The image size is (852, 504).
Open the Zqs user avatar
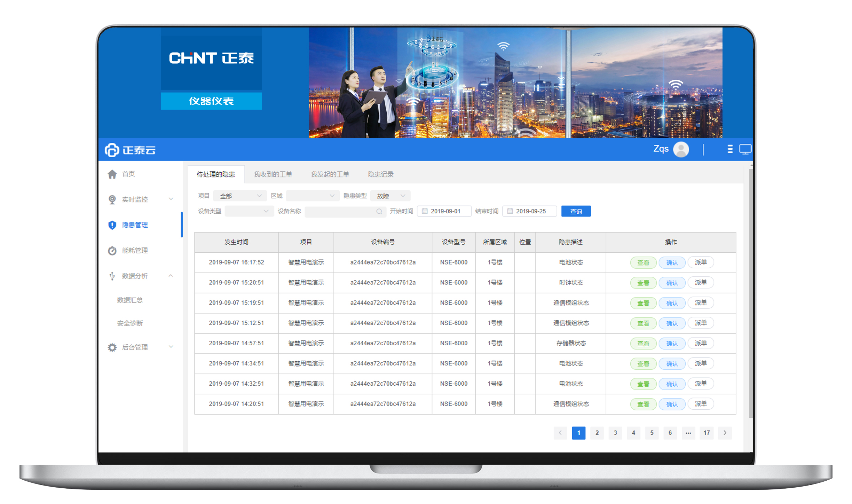(x=681, y=149)
